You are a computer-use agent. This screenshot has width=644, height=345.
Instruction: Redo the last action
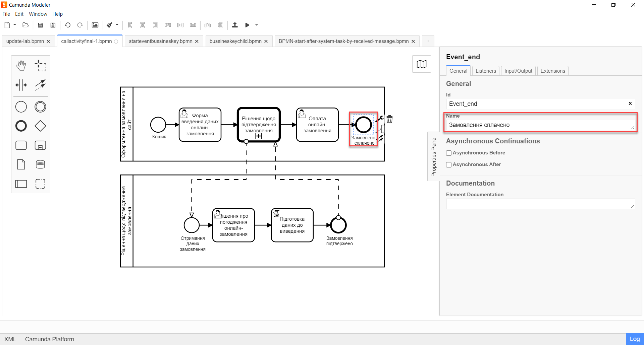[x=80, y=25]
